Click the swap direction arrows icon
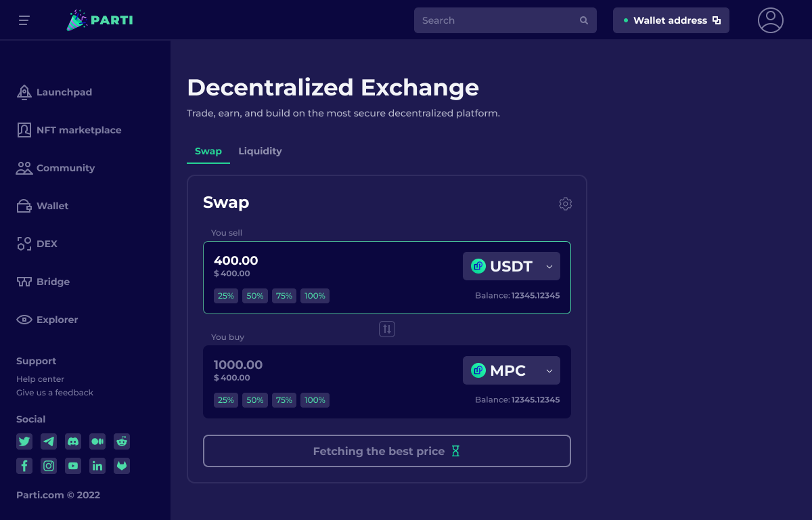The width and height of the screenshot is (812, 520). click(387, 329)
